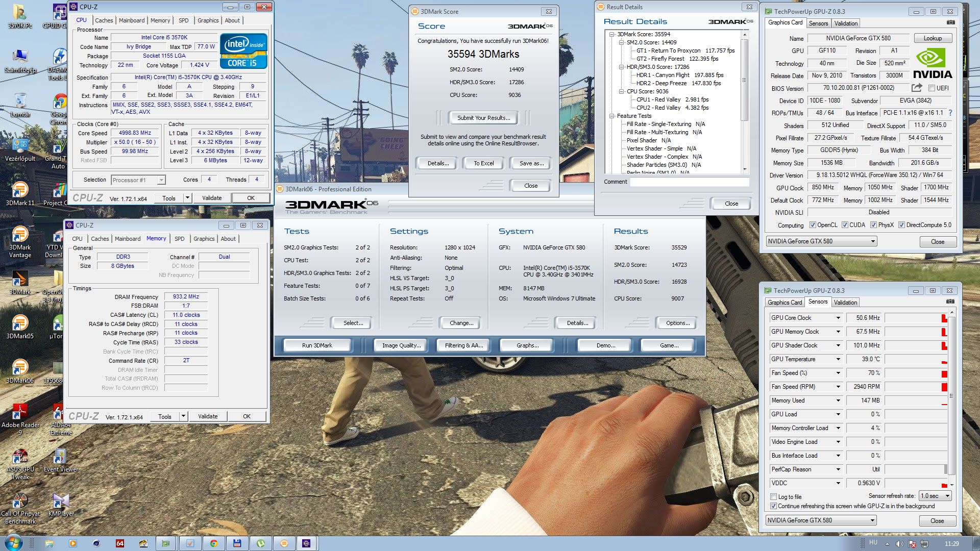This screenshot has height=551, width=980.
Task: Open the ASUS GPU Tweak desktop shortcut
Action: pyautogui.click(x=20, y=464)
